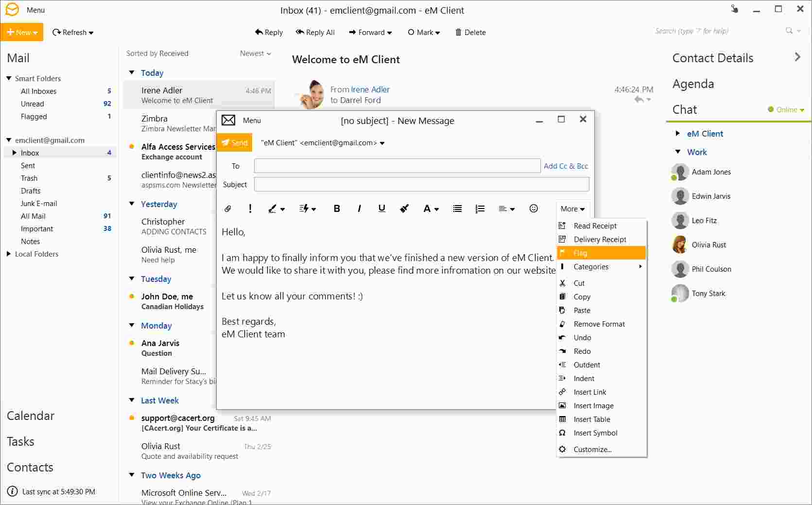Click the New Message envelope icon

228,120
